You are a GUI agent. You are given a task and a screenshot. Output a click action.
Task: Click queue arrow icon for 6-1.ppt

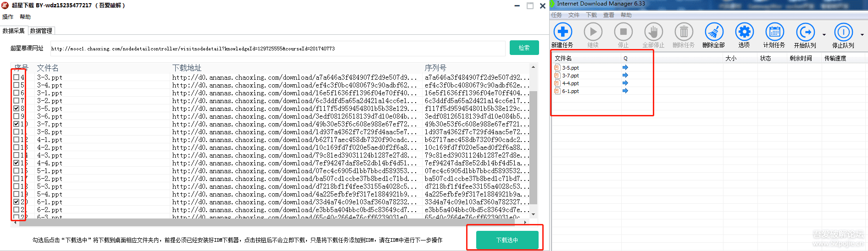625,91
